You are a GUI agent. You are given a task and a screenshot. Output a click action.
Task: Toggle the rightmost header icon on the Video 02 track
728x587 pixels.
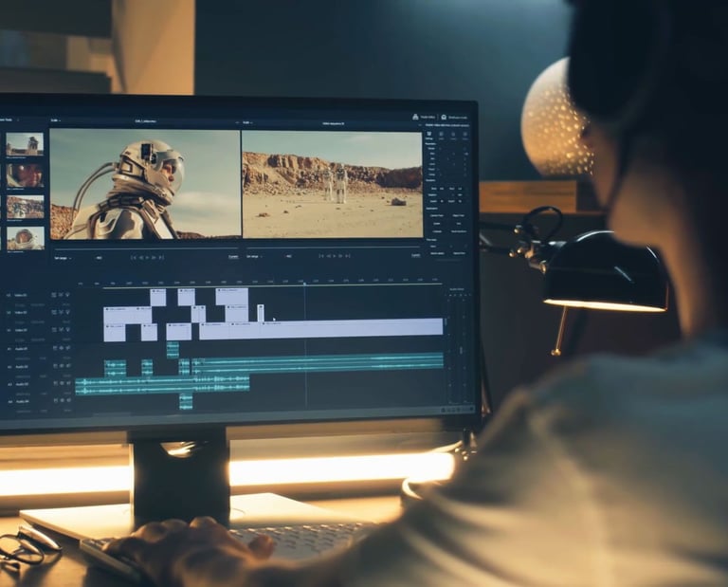tap(67, 313)
